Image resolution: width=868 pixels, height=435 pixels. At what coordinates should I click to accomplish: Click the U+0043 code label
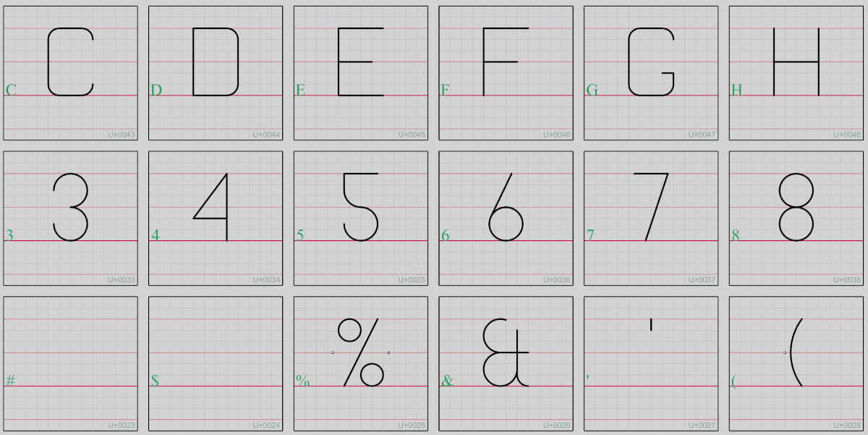tap(122, 135)
